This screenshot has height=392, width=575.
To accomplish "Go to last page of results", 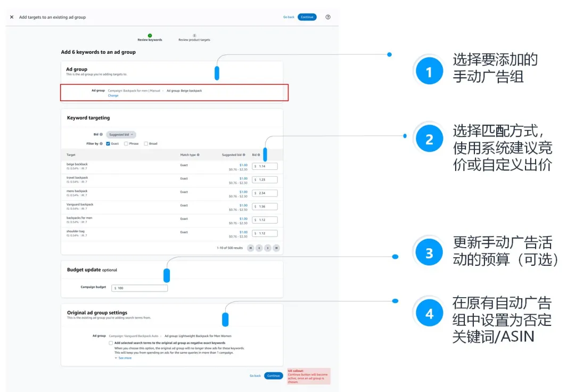I will point(276,248).
